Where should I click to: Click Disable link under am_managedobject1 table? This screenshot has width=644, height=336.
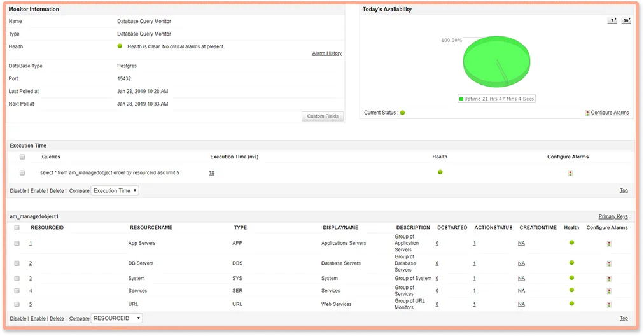point(18,319)
